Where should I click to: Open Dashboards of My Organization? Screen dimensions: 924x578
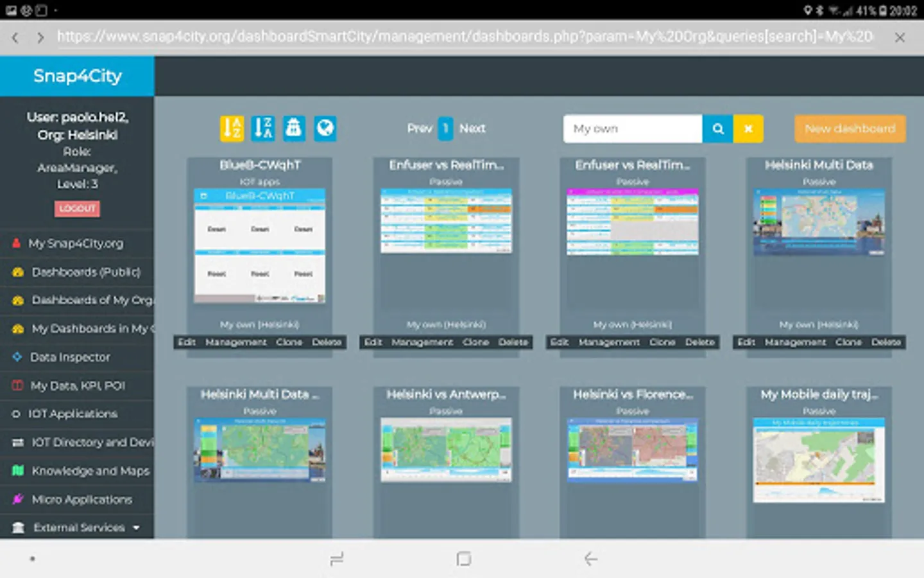click(x=77, y=301)
